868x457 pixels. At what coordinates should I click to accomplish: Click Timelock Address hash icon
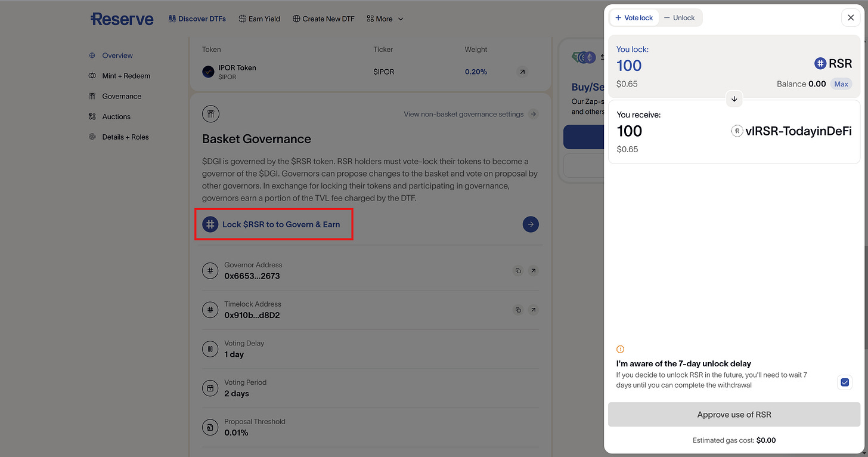pyautogui.click(x=210, y=310)
